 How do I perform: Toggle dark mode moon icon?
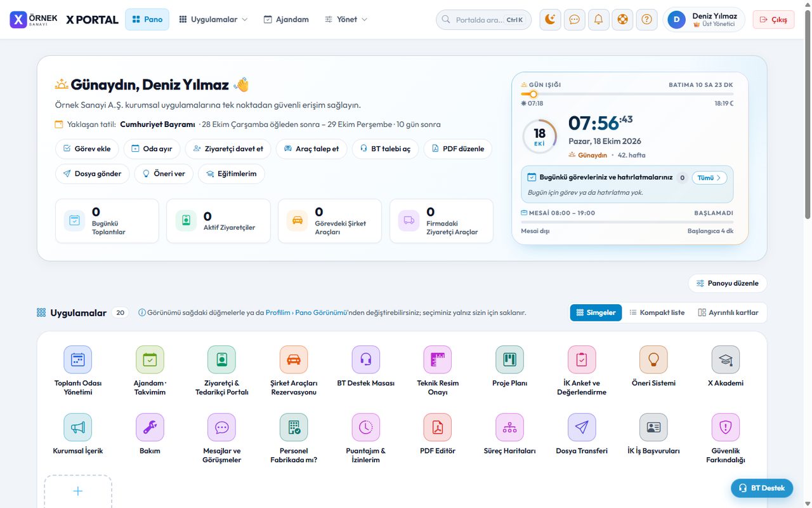tap(550, 19)
